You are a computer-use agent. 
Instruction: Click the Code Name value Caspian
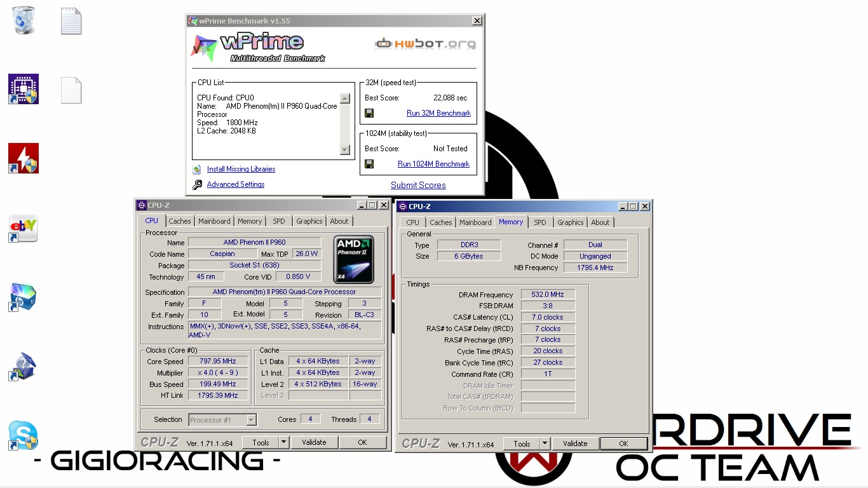(222, 254)
